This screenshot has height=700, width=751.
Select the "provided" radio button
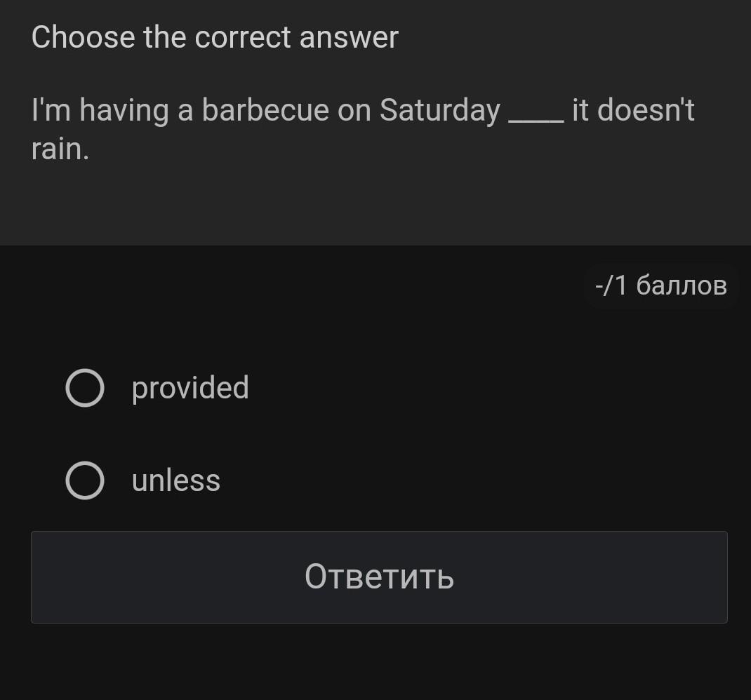tap(85, 388)
